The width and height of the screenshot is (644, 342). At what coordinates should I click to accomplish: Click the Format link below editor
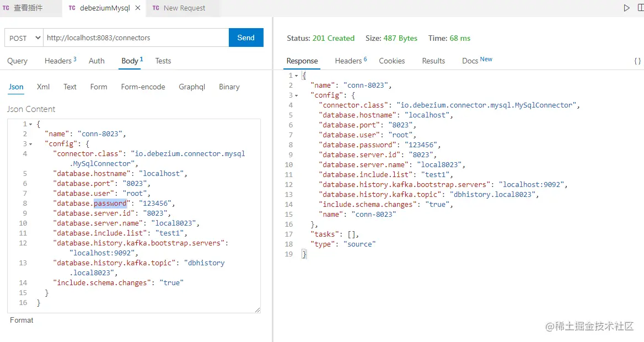[22, 320]
